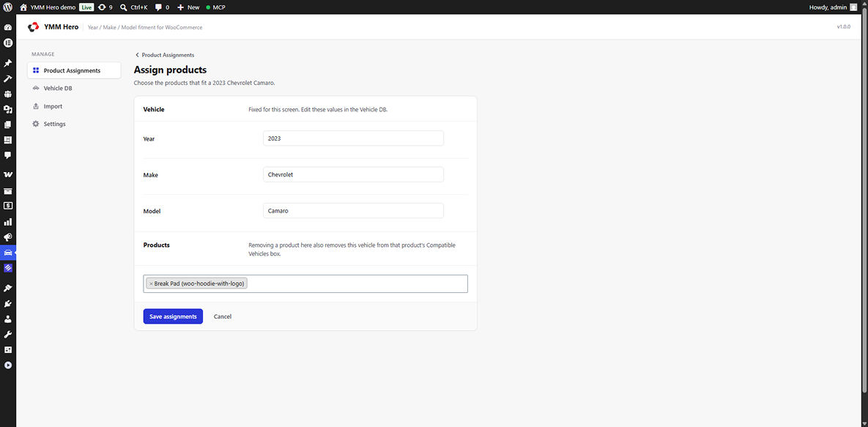868x427 pixels.
Task: Open the person Users icon in sidebar
Action: point(8,319)
